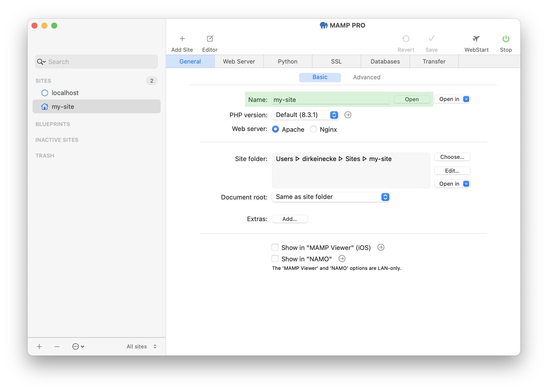The width and height of the screenshot is (548, 392).
Task: Enable Show in NAMO option
Action: (x=275, y=259)
